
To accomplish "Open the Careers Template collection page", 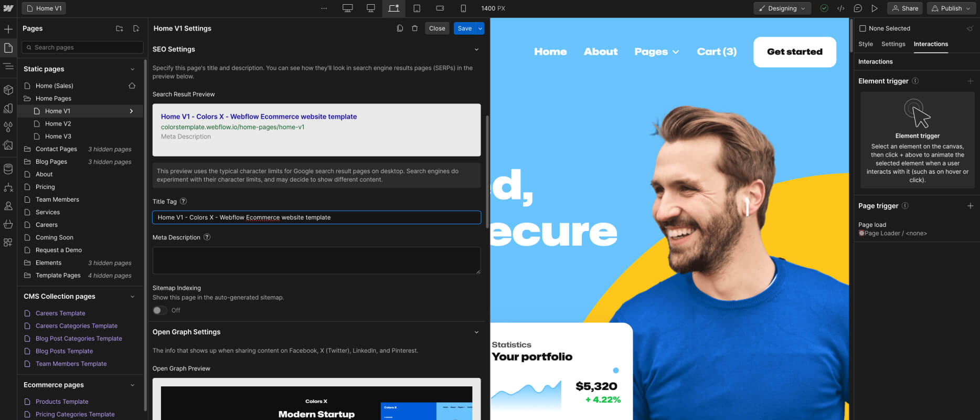I will click(60, 313).
